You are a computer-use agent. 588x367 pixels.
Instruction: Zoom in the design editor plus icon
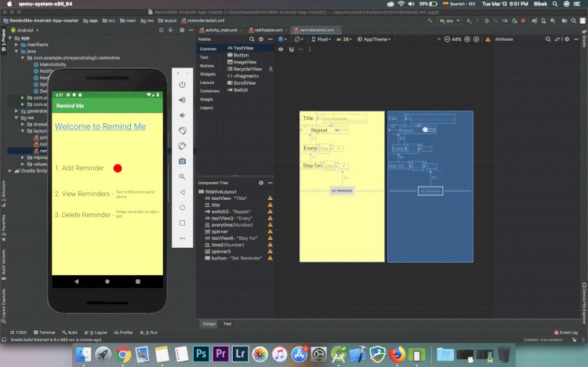pyautogui.click(x=467, y=39)
